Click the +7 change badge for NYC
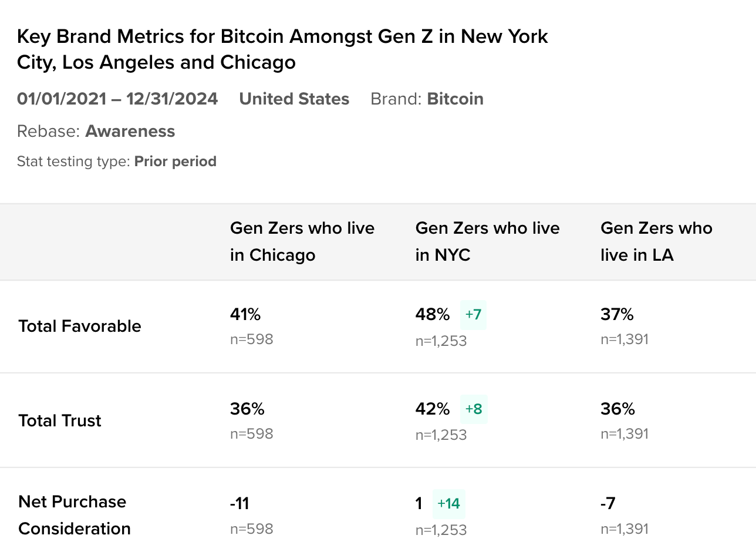The height and width of the screenshot is (552, 756). [473, 315]
